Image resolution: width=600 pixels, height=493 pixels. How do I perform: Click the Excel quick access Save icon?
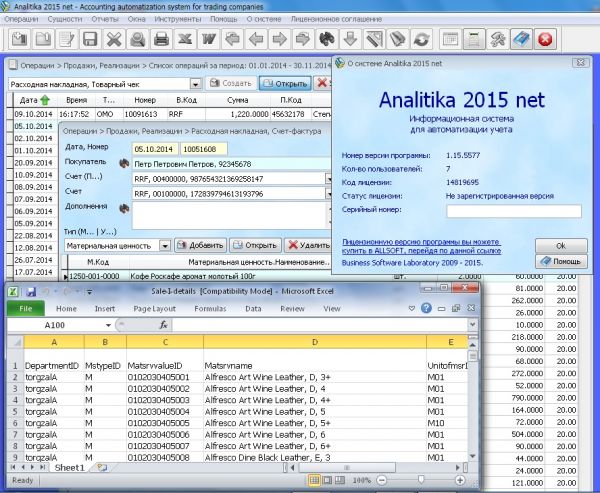[x=31, y=292]
